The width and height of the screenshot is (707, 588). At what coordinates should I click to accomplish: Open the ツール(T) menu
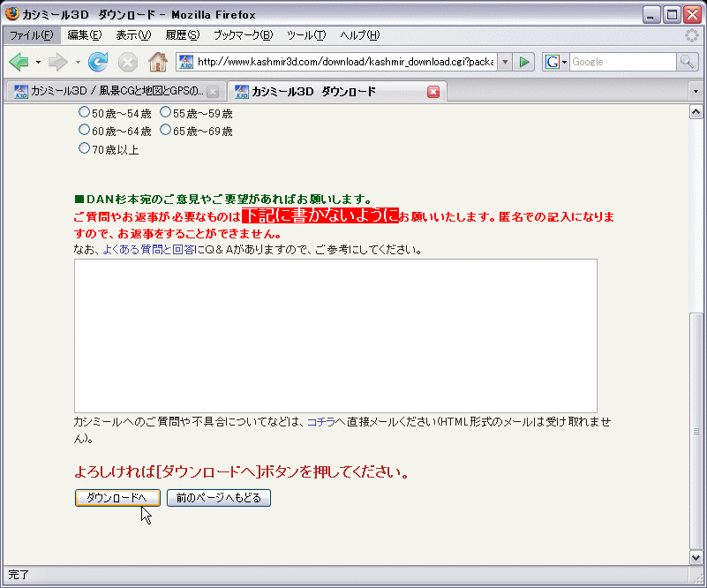(x=306, y=35)
